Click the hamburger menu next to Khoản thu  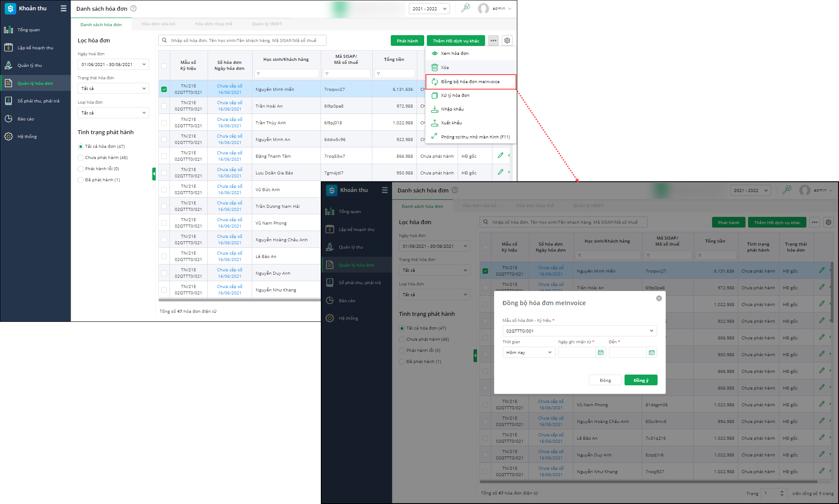pos(63,9)
